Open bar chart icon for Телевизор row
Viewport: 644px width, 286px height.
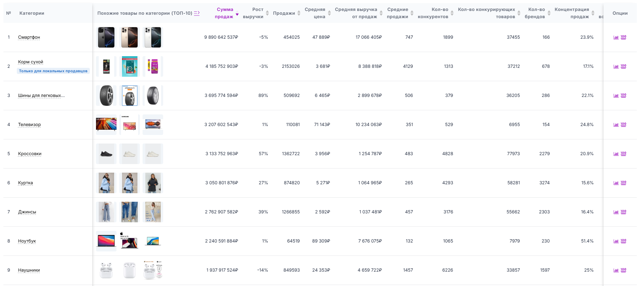tap(616, 125)
